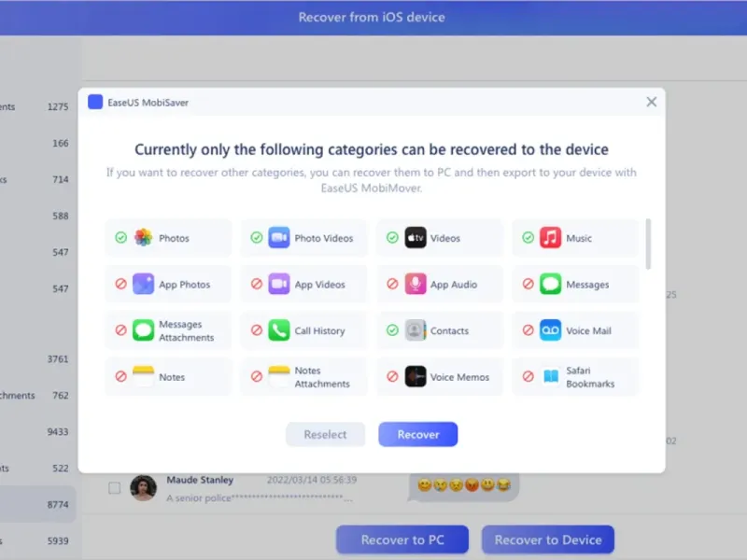747x560 pixels.
Task: Click the blue Recover button
Action: [x=418, y=434]
